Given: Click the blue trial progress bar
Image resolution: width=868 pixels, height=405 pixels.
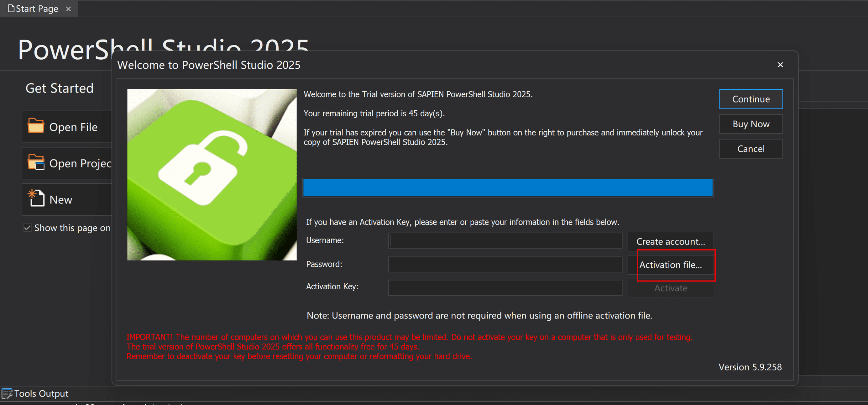Looking at the screenshot, I should tap(508, 188).
